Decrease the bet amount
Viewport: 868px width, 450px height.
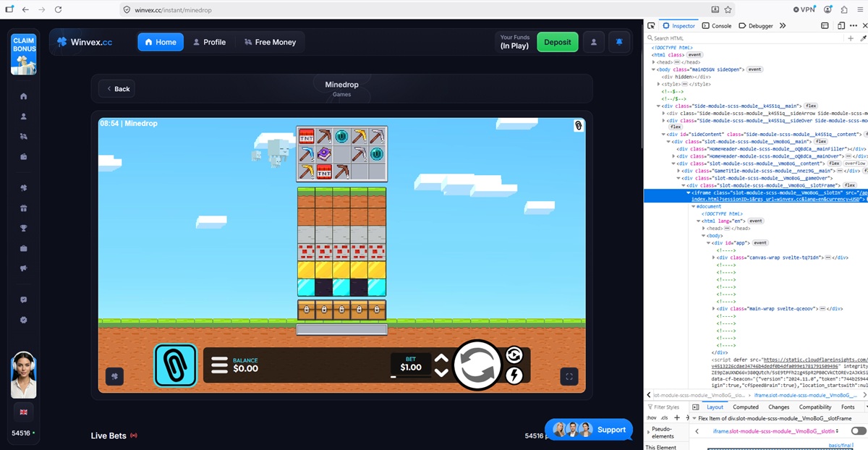point(441,373)
